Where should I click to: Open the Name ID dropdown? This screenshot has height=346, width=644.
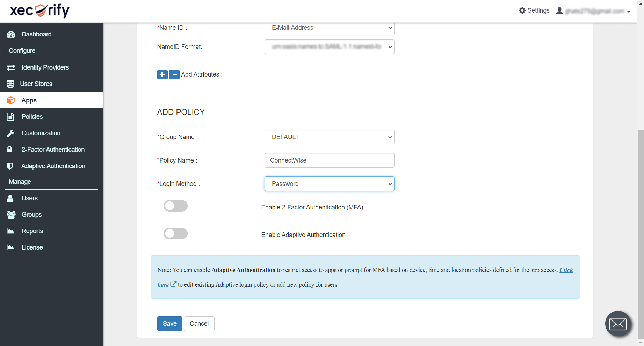(330, 28)
